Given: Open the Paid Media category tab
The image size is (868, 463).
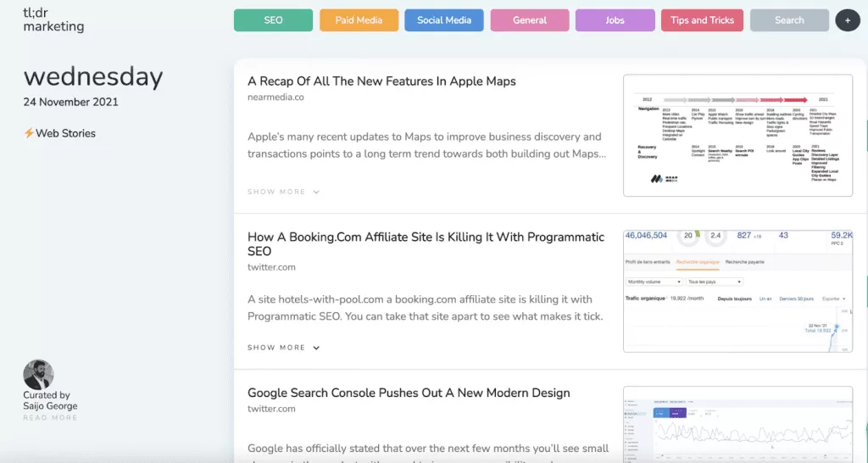Looking at the screenshot, I should coord(359,20).
